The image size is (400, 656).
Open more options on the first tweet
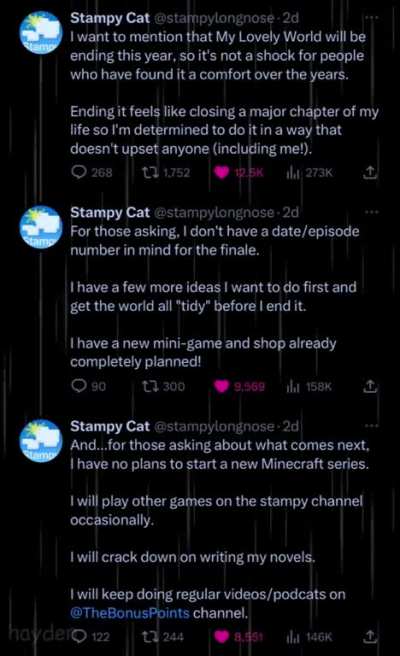tap(372, 18)
